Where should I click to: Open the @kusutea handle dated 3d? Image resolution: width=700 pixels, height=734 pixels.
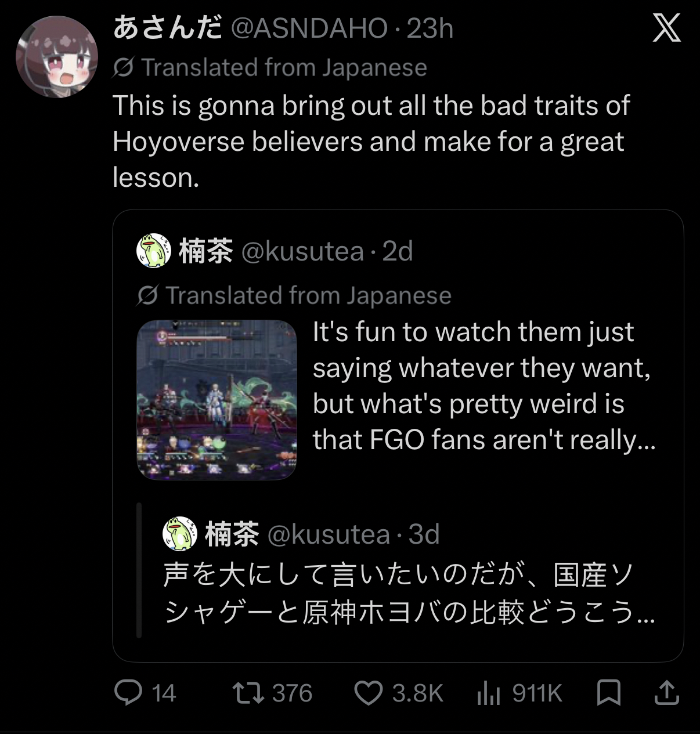pyautogui.click(x=329, y=534)
